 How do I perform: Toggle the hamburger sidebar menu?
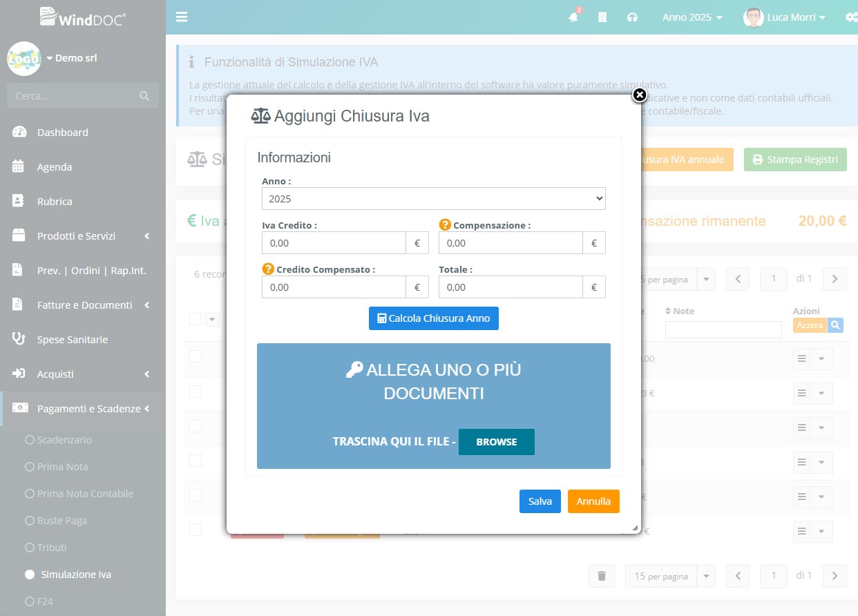pos(182,17)
